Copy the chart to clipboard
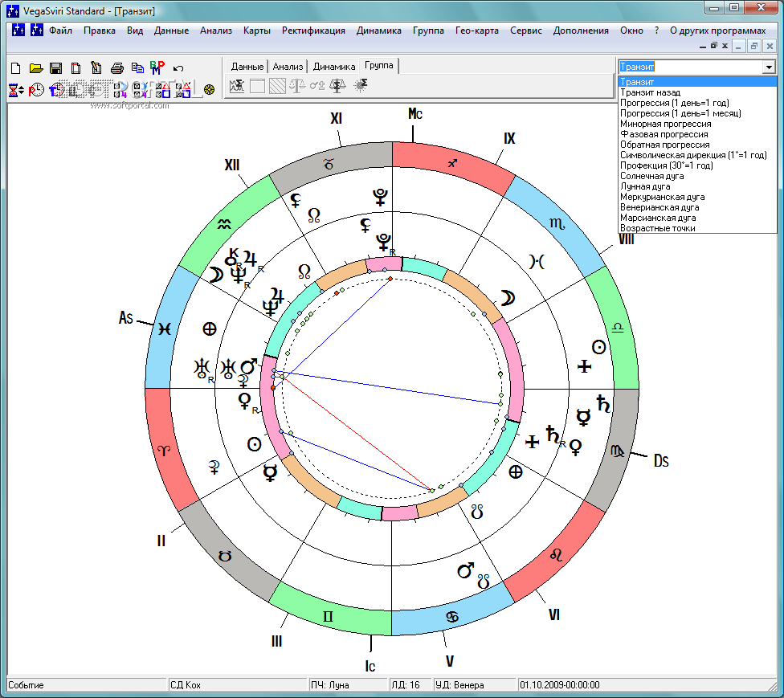The height and width of the screenshot is (698, 784). coord(137,68)
